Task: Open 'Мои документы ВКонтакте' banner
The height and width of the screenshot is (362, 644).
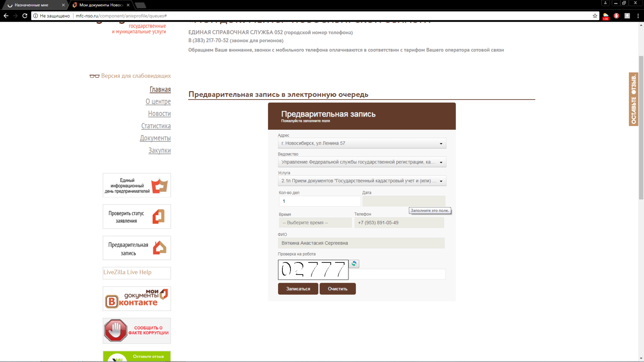Action: click(137, 299)
